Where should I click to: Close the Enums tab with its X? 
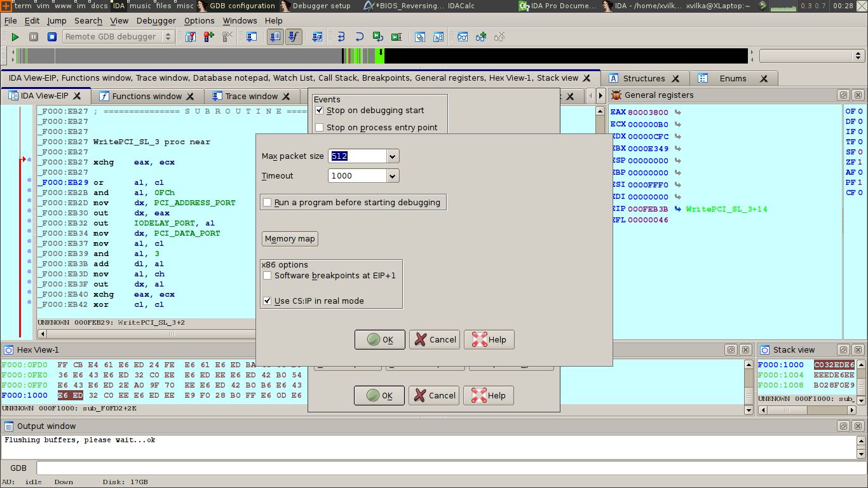(764, 79)
